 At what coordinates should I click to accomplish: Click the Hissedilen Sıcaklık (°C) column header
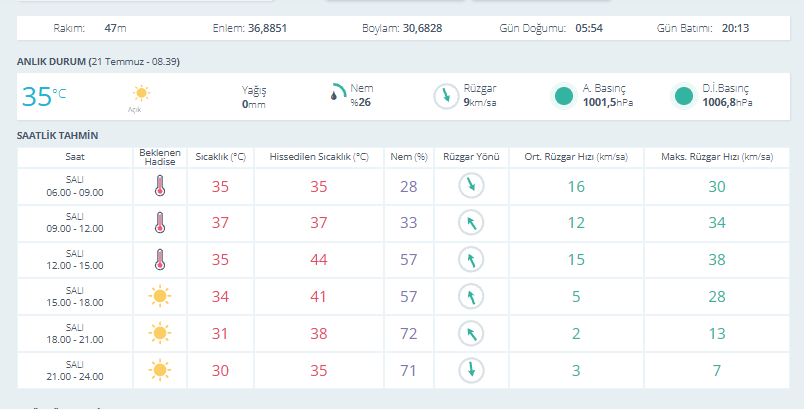click(319, 157)
